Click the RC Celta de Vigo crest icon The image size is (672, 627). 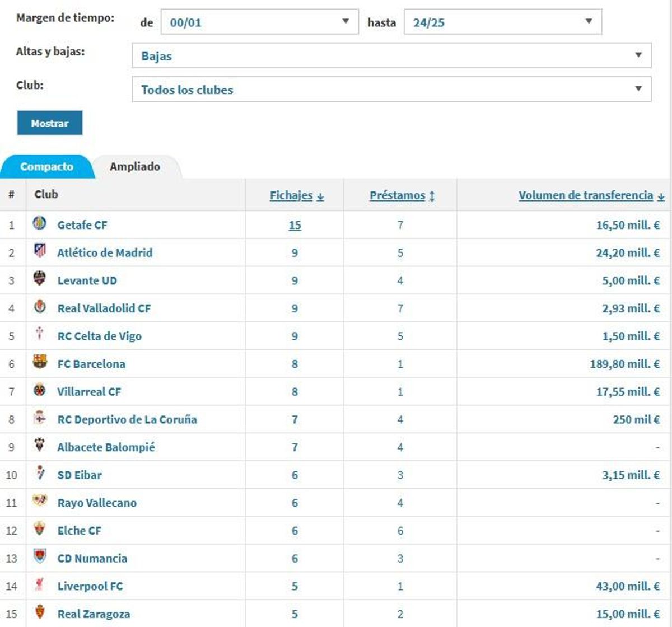tap(40, 334)
